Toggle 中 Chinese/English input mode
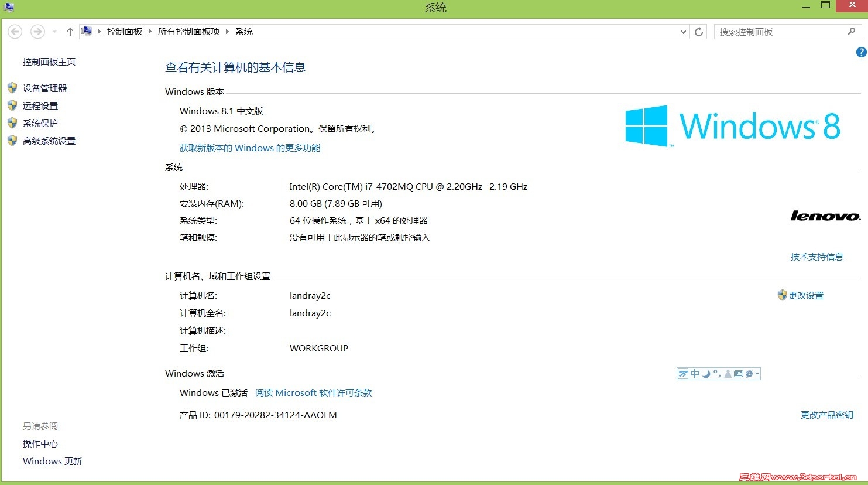Viewport: 868px width, 485px height. 695,374
